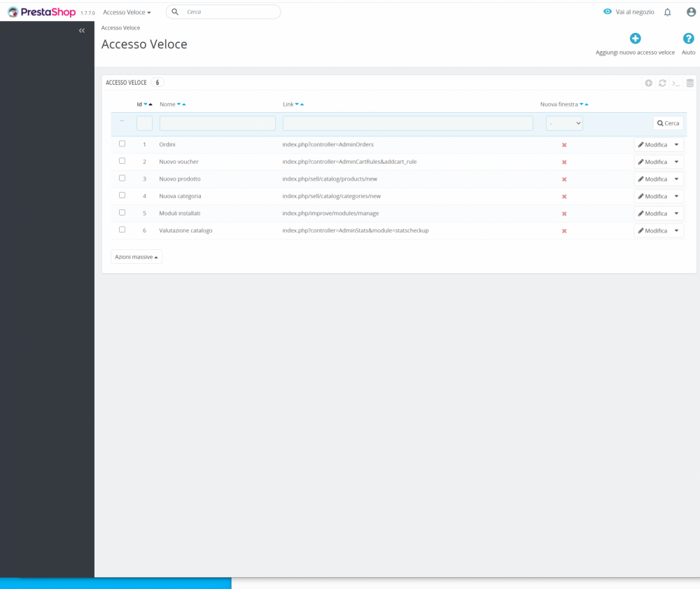Click link text index.php?controller=AdminOrders

[328, 145]
